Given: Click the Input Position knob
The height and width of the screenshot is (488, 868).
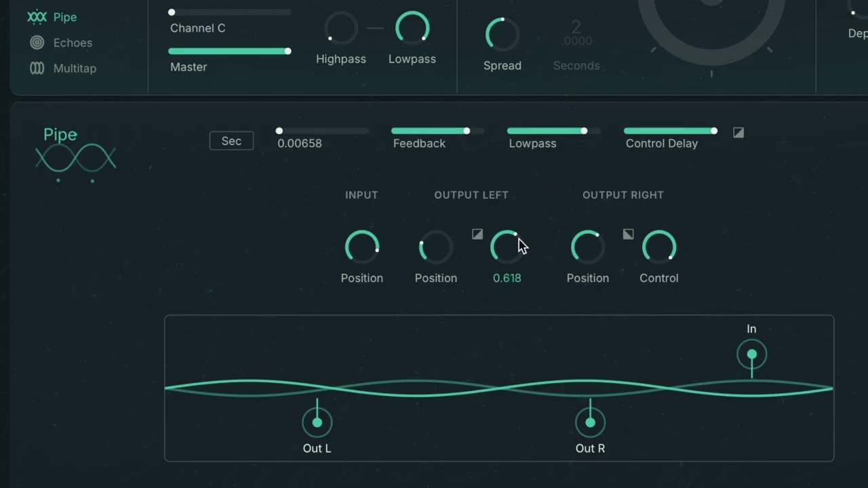Looking at the screenshot, I should [x=362, y=247].
